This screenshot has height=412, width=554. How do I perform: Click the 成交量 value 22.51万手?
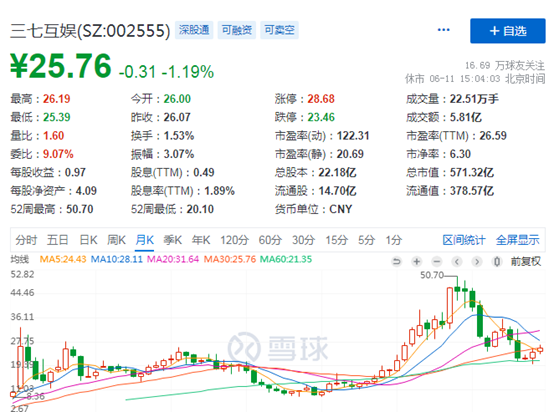tap(474, 99)
